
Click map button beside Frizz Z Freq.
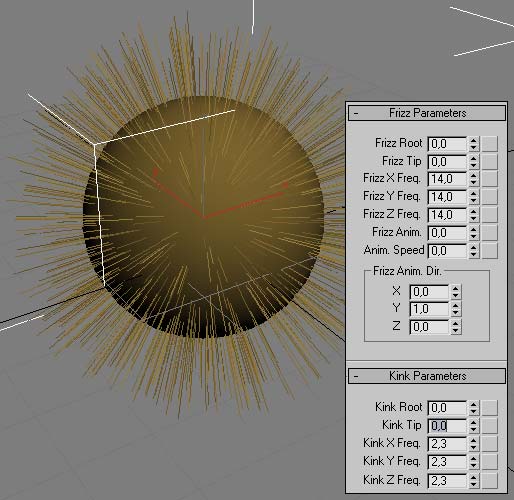click(490, 215)
